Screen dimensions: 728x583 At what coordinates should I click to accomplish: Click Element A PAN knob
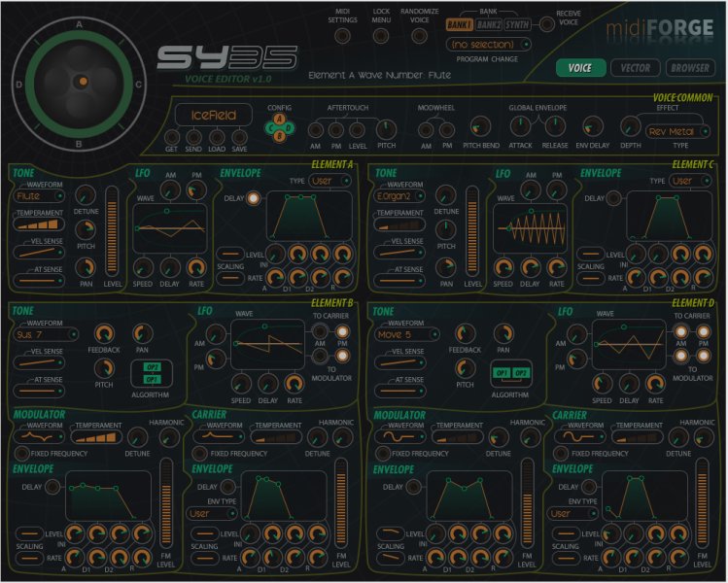coord(86,268)
